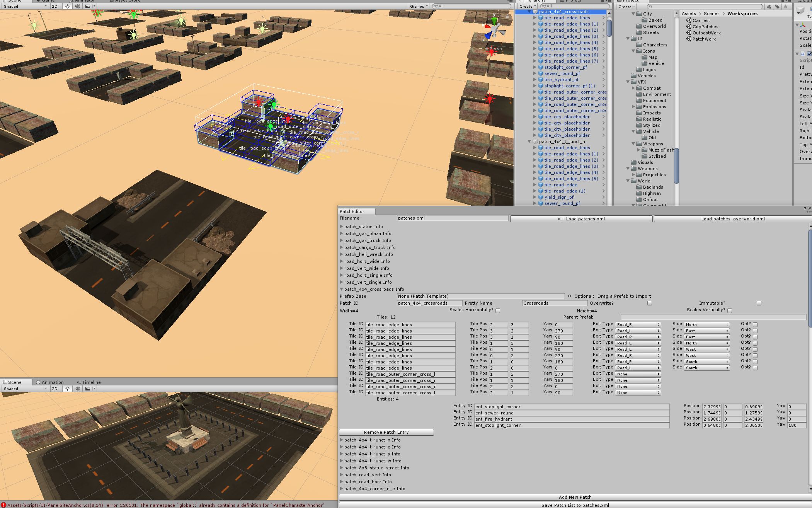Screen dimensions: 812x508
Task: Toggle 2D mode in bottom Scene view
Action: click(x=55, y=389)
